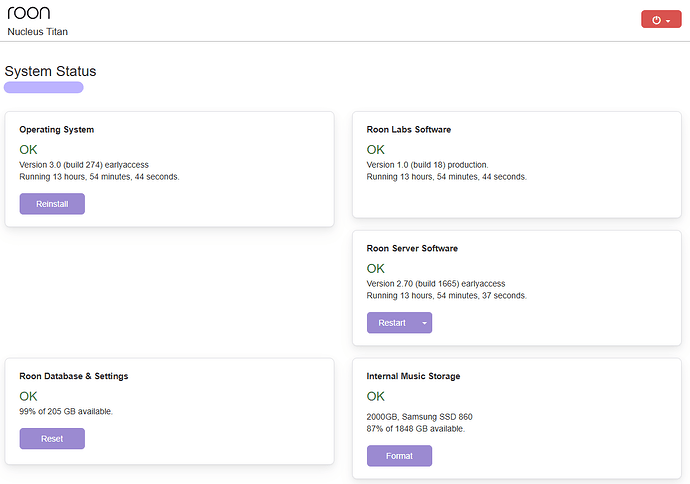Click the Roon Server Software title
The width and height of the screenshot is (690, 484).
412,248
